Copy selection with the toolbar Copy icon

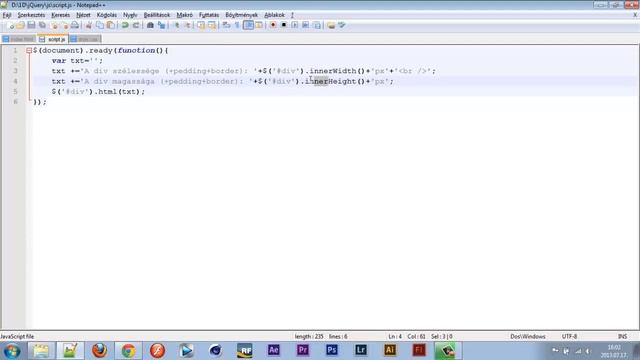click(x=100, y=25)
